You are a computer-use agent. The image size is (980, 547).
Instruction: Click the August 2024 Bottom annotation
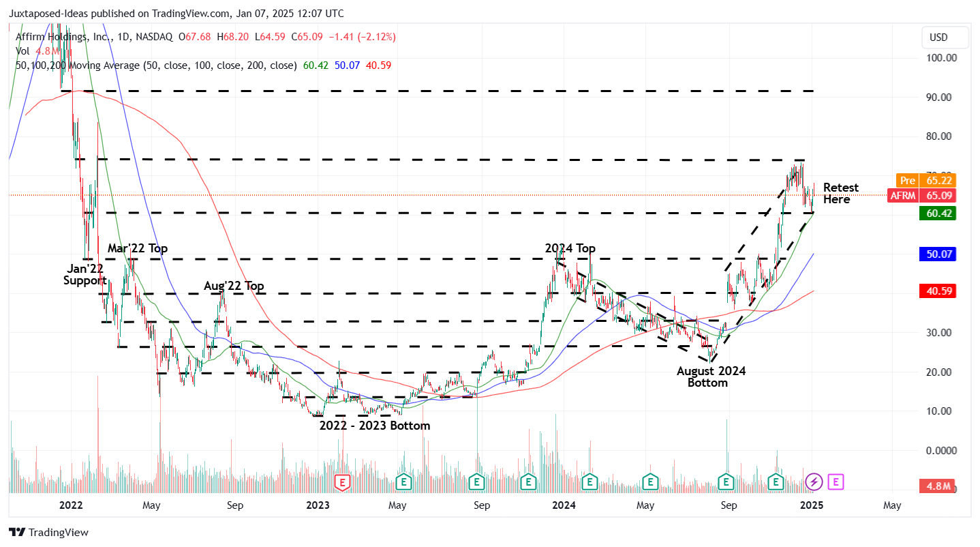[x=711, y=377]
